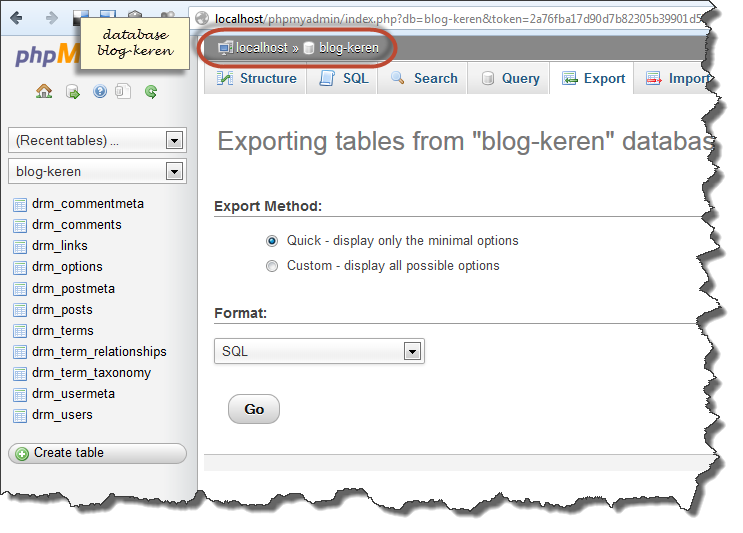Open the drm_options table link
This screenshot has width=743, height=533.
(x=67, y=267)
